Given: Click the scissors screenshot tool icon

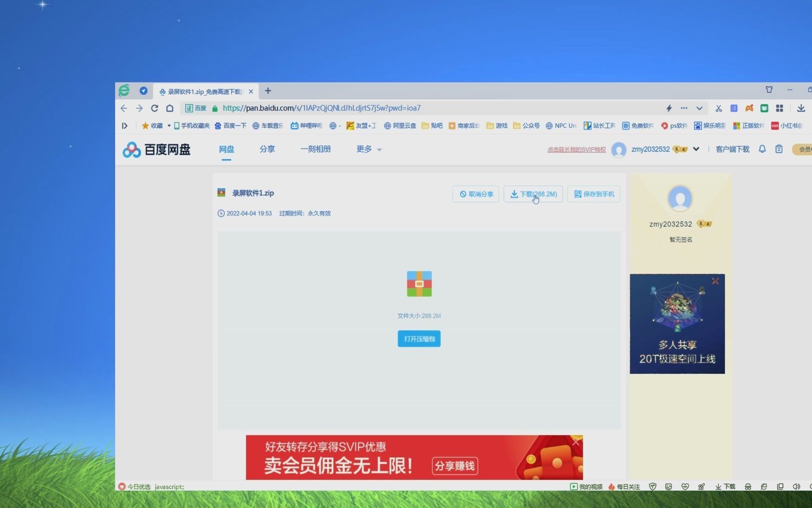Looking at the screenshot, I should click(x=718, y=108).
